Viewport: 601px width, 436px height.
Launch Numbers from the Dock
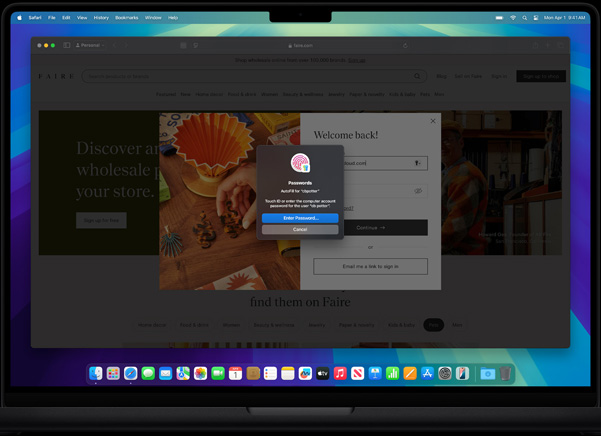tap(392, 373)
